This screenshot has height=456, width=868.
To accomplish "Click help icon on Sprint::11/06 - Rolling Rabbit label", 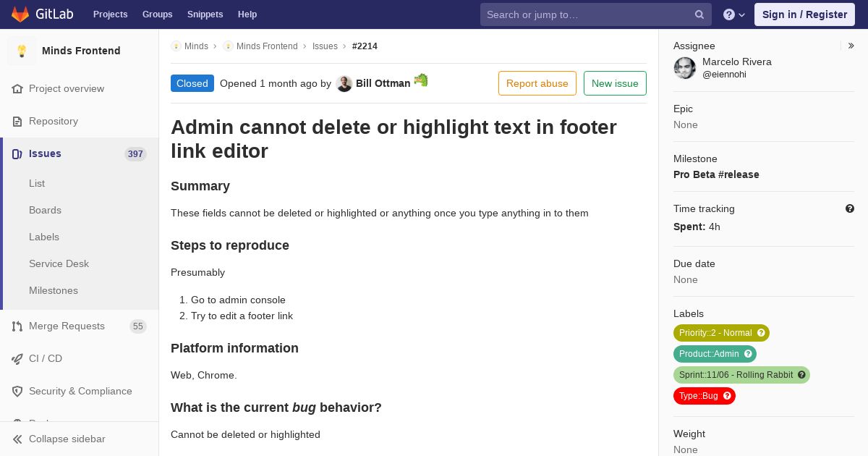I will pos(801,375).
